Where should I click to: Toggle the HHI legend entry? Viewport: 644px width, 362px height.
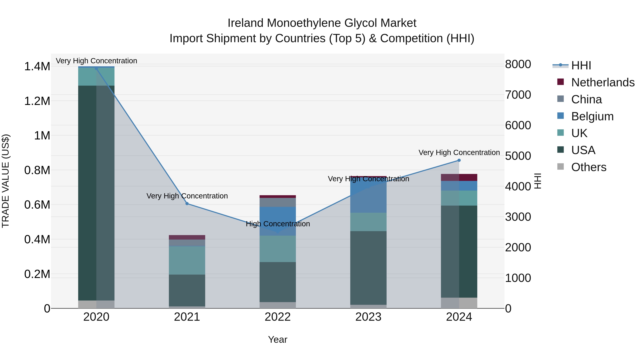pyautogui.click(x=572, y=65)
